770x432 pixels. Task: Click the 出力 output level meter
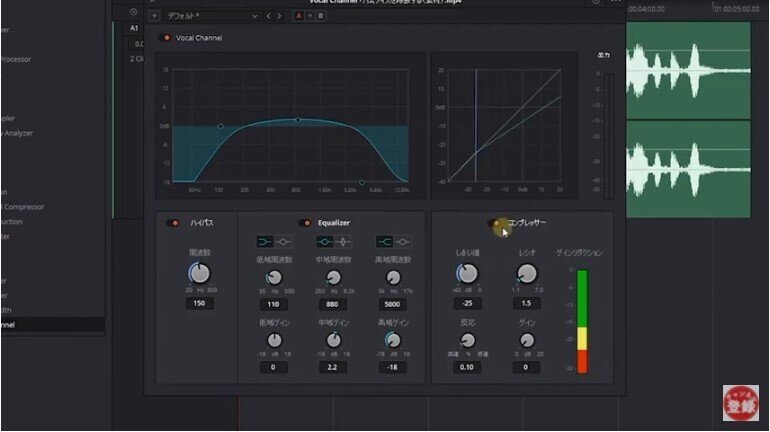tap(609, 136)
